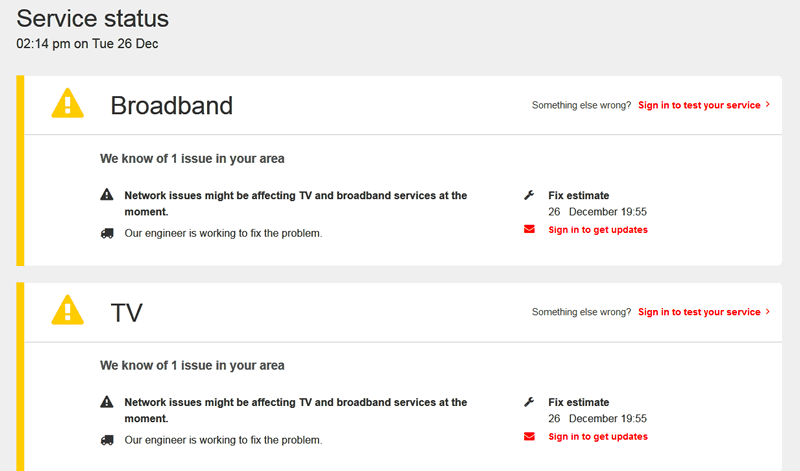Screen dimensions: 800x471
Task: Click the black alert triangle in TV section
Action: pyautogui.click(x=107, y=403)
